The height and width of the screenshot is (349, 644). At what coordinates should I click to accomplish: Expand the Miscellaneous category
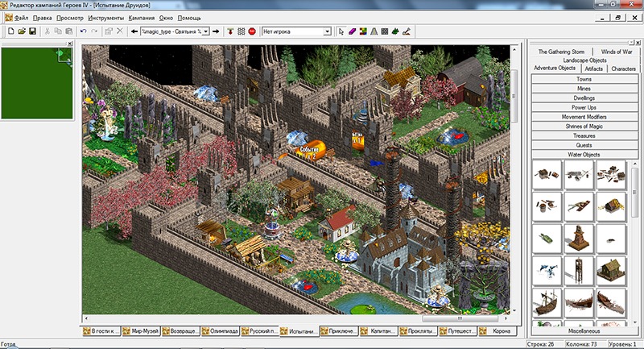coord(584,331)
